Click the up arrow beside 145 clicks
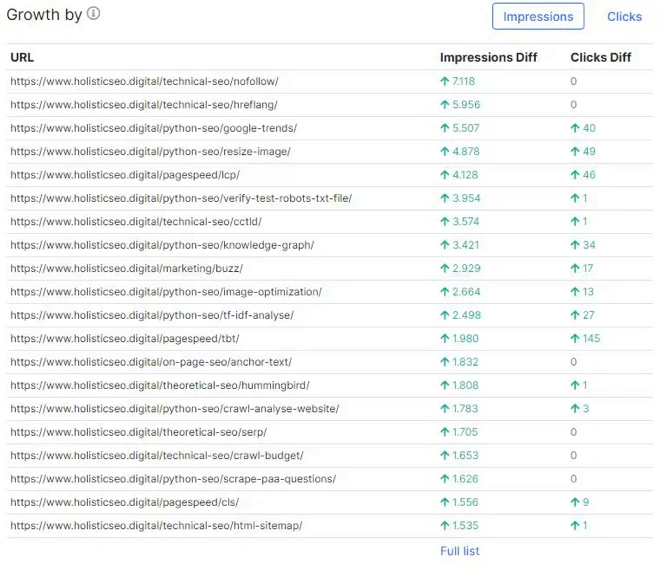Screen dimensions: 660x570 point(575,338)
